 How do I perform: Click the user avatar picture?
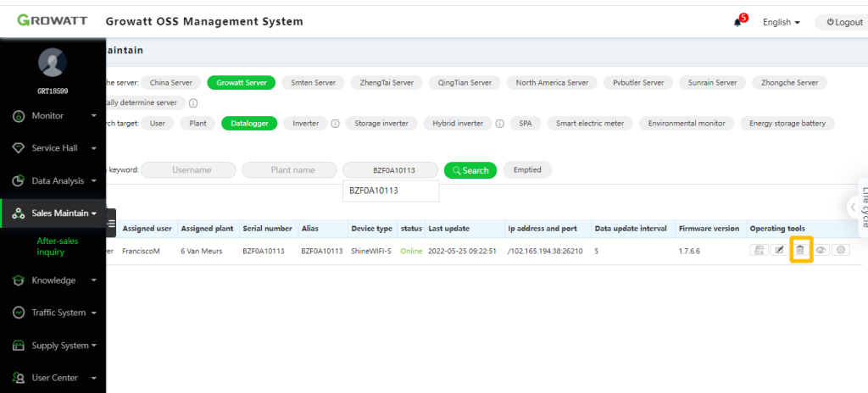53,63
